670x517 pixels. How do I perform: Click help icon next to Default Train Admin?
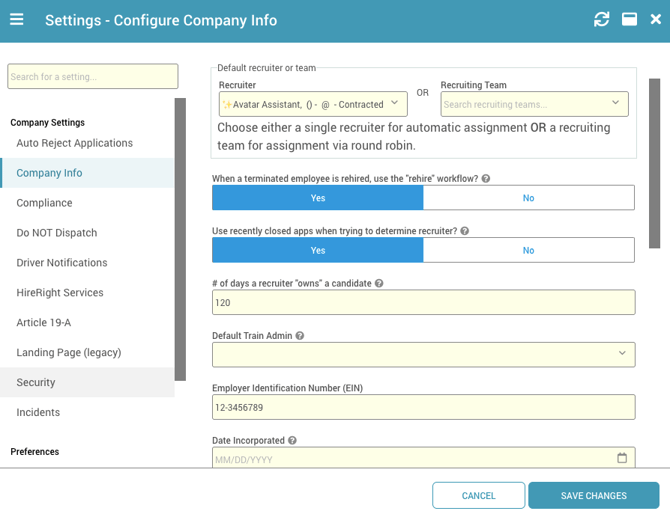[300, 336]
